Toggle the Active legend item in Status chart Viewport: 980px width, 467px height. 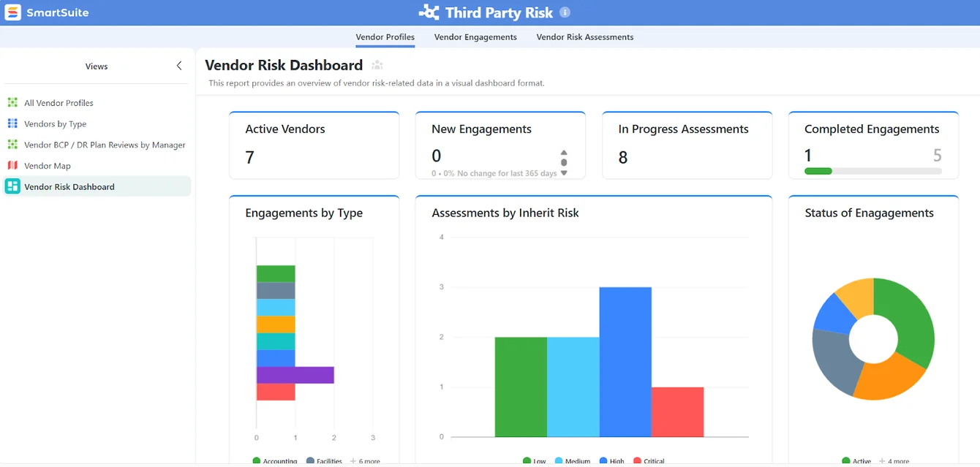pos(856,461)
